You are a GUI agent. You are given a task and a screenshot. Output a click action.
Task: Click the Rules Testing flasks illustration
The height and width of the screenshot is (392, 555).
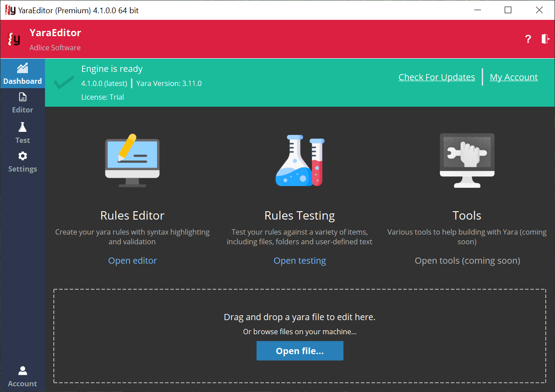pyautogui.click(x=300, y=160)
